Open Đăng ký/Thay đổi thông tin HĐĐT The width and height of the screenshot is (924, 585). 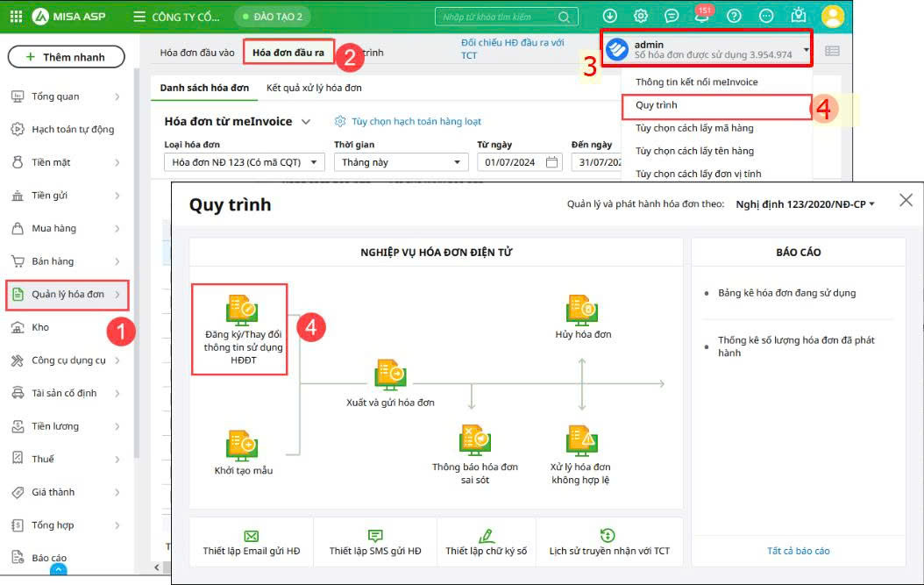tap(242, 311)
